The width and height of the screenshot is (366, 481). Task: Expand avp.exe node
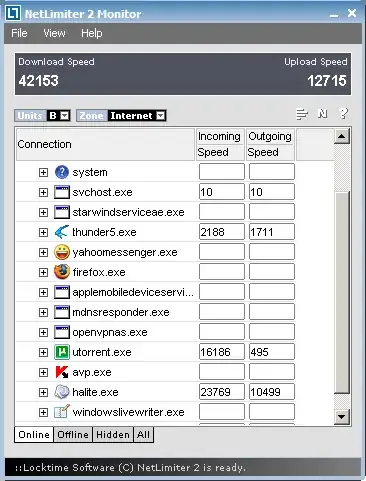point(43,372)
